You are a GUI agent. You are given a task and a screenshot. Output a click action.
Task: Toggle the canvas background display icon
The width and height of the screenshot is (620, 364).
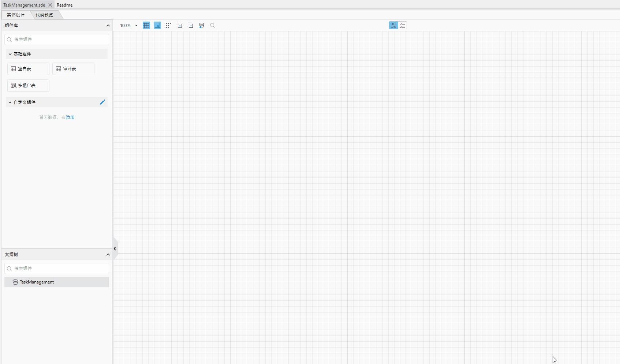pyautogui.click(x=157, y=25)
